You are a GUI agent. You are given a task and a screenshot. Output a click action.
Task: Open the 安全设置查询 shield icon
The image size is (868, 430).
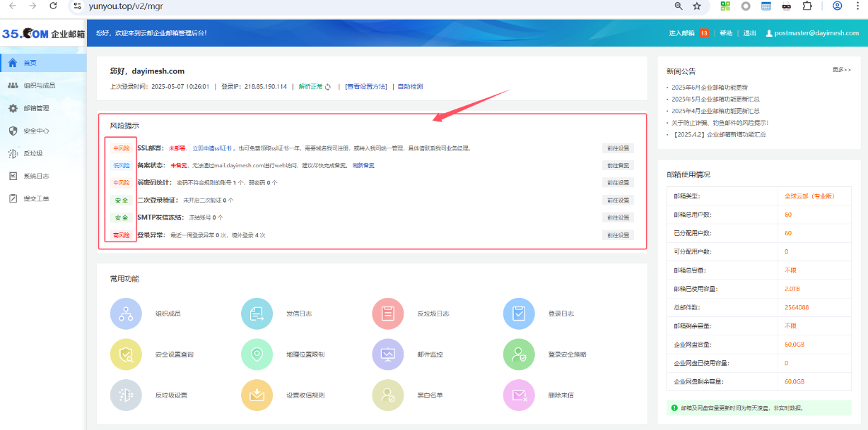126,354
